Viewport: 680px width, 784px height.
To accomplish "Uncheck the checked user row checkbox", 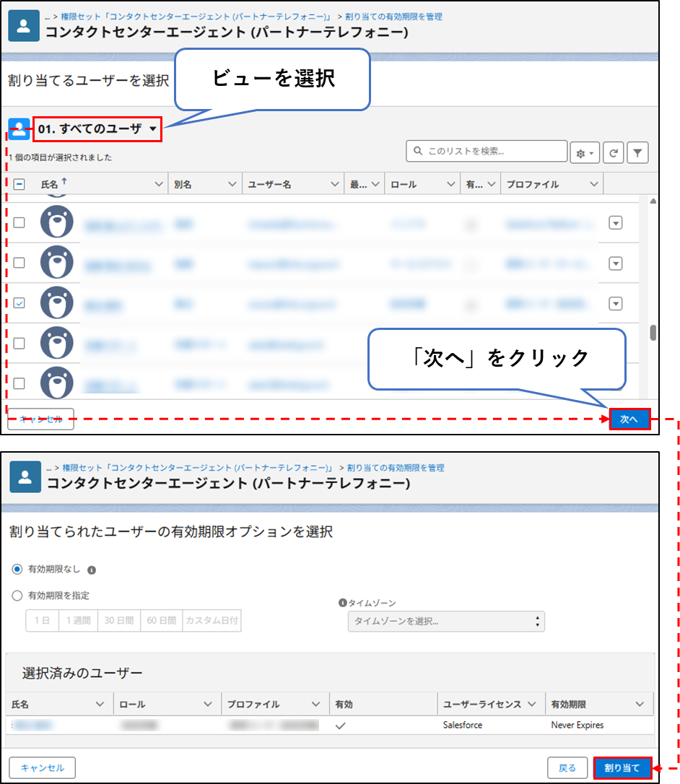I will point(19,303).
